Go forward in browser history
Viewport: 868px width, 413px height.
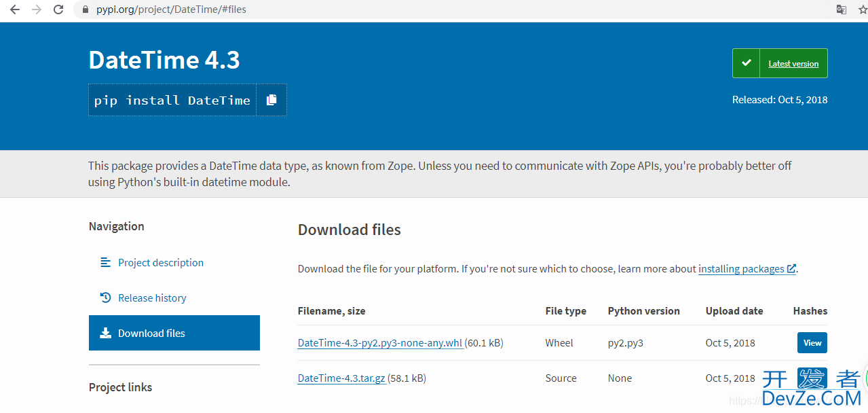(x=37, y=10)
